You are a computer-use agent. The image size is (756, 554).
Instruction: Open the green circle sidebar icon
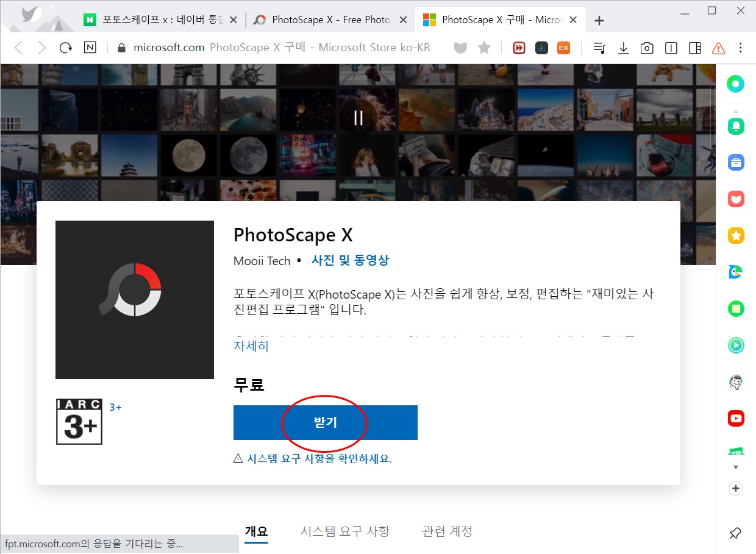click(x=736, y=83)
